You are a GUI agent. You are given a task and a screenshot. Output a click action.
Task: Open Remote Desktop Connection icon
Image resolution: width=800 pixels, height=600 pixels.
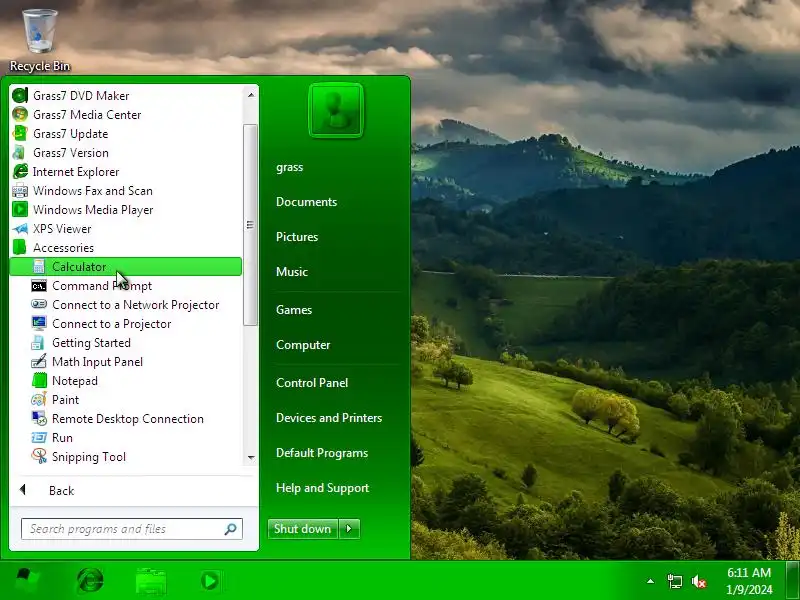pos(39,418)
